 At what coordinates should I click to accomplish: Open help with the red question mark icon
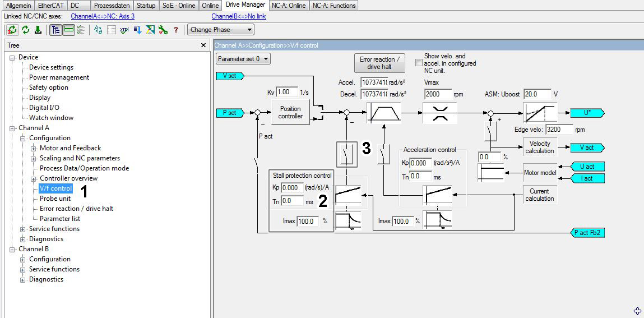[x=176, y=30]
